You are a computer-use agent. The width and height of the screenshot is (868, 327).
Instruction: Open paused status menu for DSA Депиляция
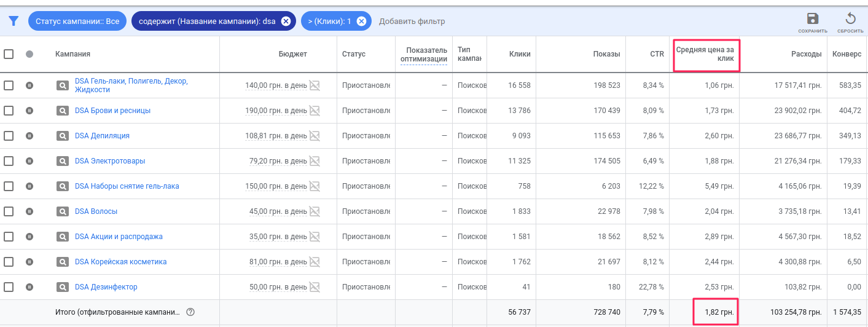click(x=29, y=136)
